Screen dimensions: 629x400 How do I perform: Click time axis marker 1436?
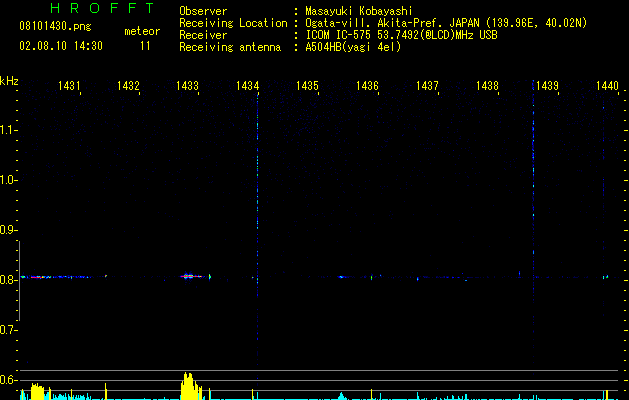click(367, 86)
